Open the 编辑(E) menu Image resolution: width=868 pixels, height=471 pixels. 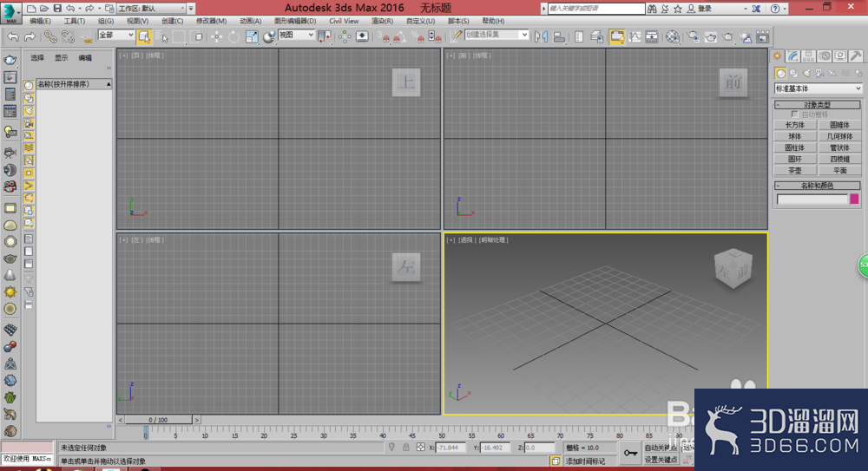[x=40, y=21]
